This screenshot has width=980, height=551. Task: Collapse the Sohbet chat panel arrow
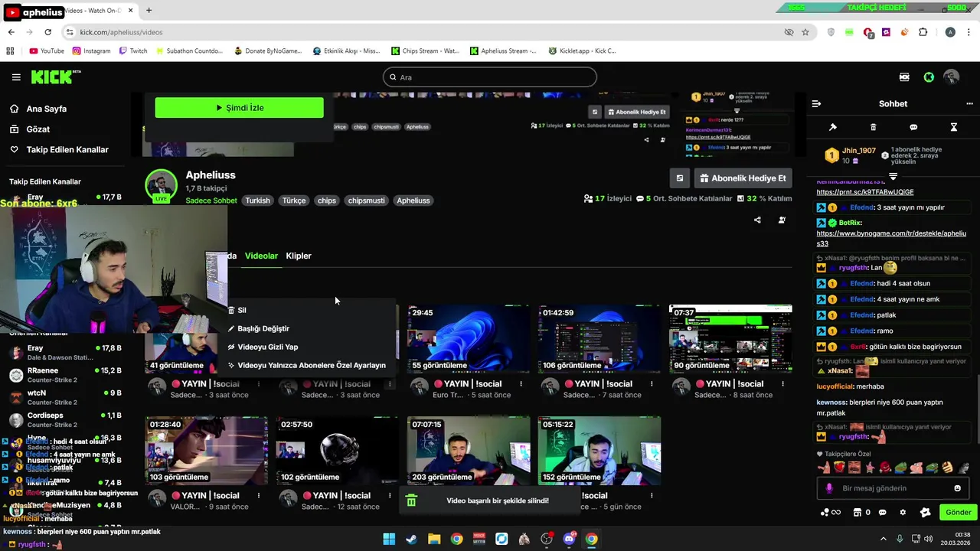pos(816,104)
